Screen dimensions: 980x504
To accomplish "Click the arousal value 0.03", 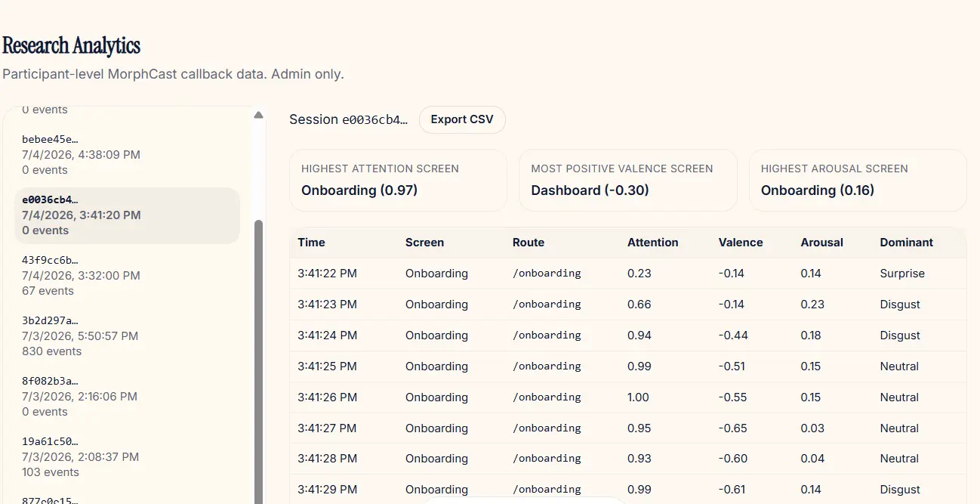I will (x=812, y=428).
